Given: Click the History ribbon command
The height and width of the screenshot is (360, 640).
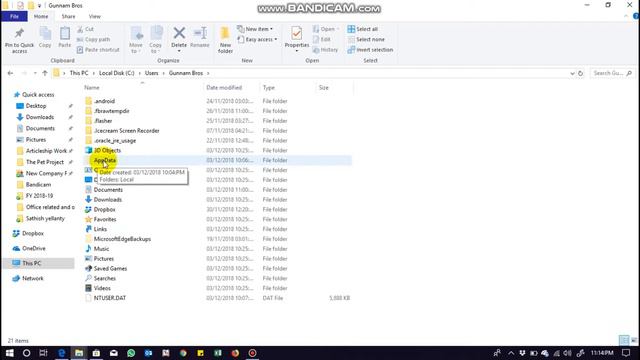Looking at the screenshot, I should coord(325,49).
